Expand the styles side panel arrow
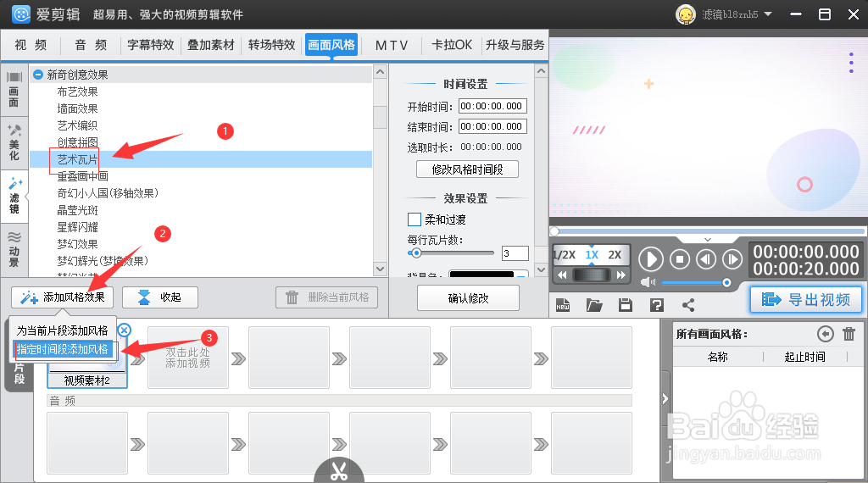The image size is (868, 483). 665,399
